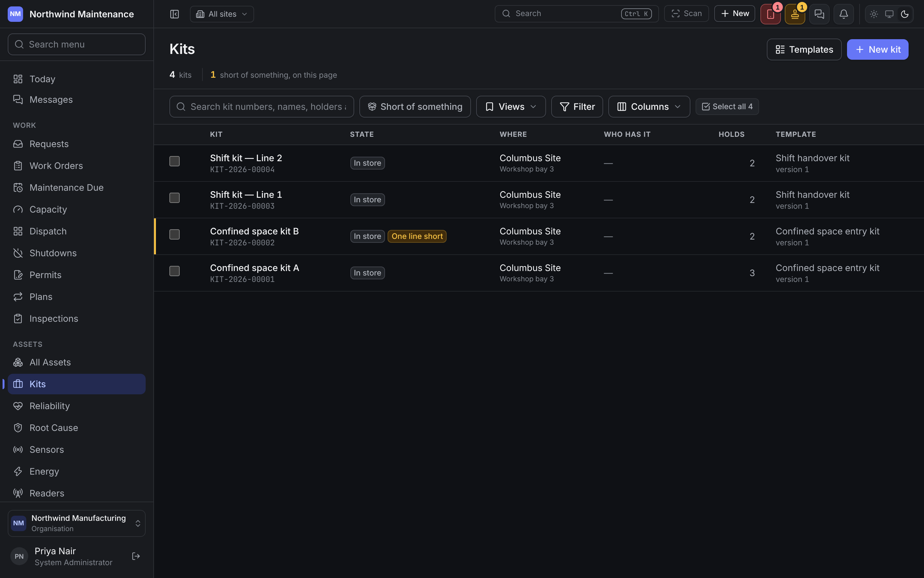Open Shutdowns from the sidebar
This screenshot has height=578, width=924.
pos(76,253)
